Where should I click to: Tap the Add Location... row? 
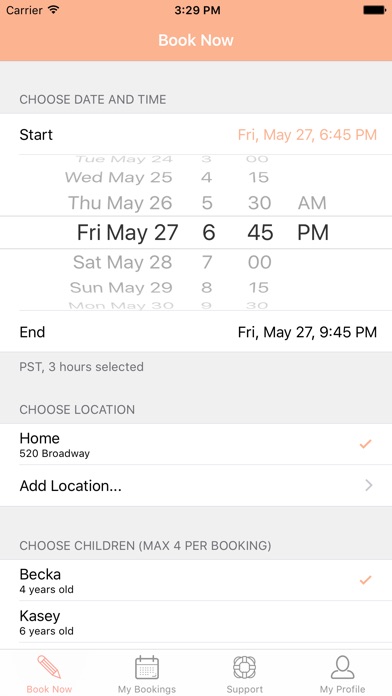196,486
